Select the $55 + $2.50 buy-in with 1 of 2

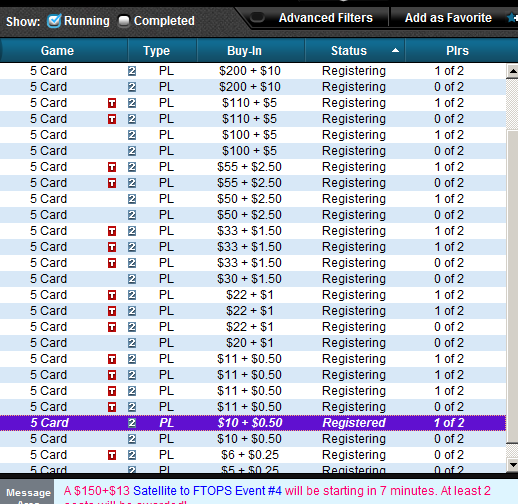coord(250,167)
